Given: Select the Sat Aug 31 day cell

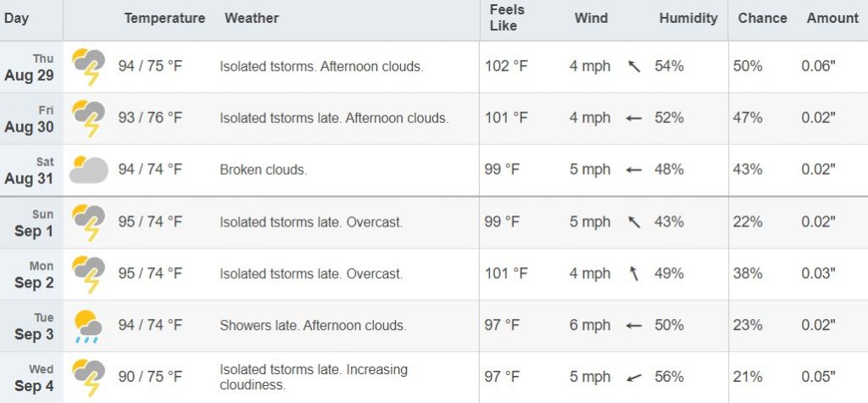Looking at the screenshot, I should tap(31, 171).
